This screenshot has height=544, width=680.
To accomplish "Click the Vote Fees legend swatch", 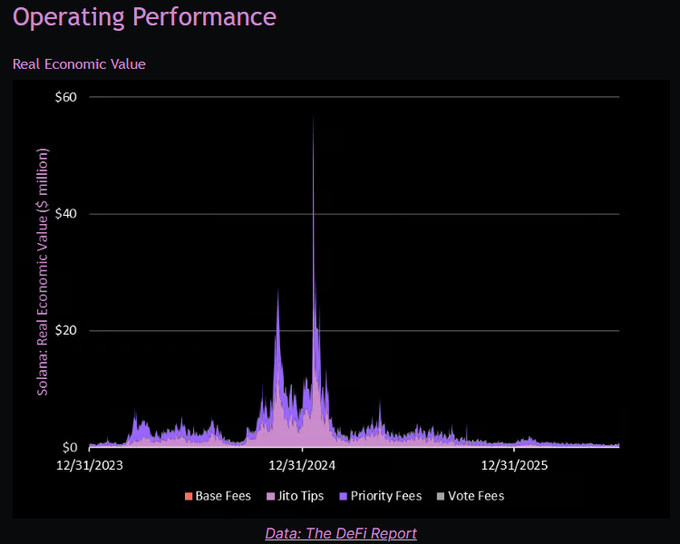I will coord(441,496).
